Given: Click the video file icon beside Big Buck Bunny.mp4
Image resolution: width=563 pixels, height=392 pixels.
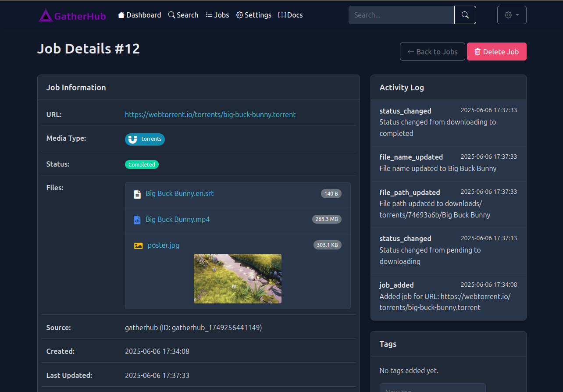Looking at the screenshot, I should 137,219.
